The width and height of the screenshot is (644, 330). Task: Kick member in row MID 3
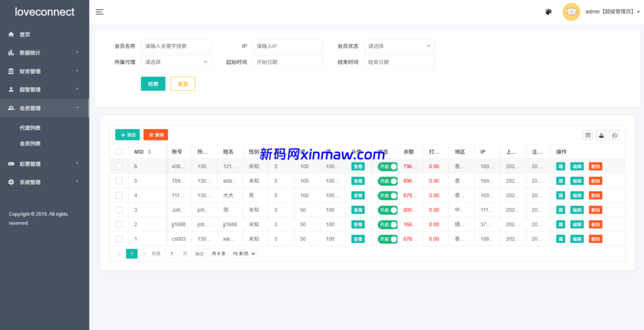(560, 210)
